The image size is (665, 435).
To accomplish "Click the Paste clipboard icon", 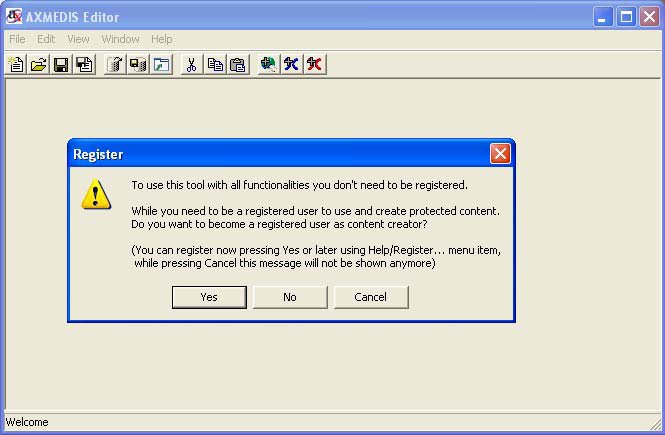I will (x=238, y=65).
